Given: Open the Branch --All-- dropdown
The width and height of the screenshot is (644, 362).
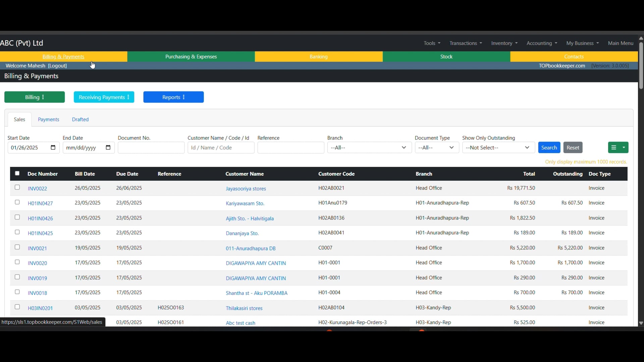Looking at the screenshot, I should click(369, 147).
